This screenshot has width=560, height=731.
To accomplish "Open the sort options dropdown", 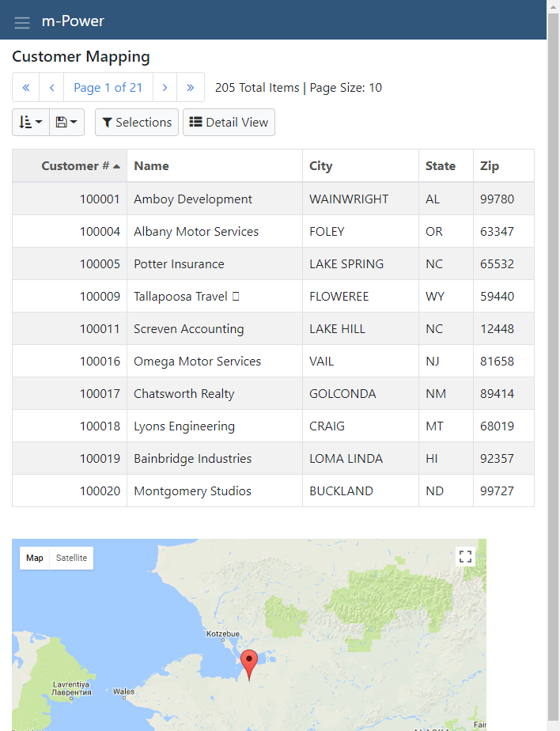I will pos(31,122).
